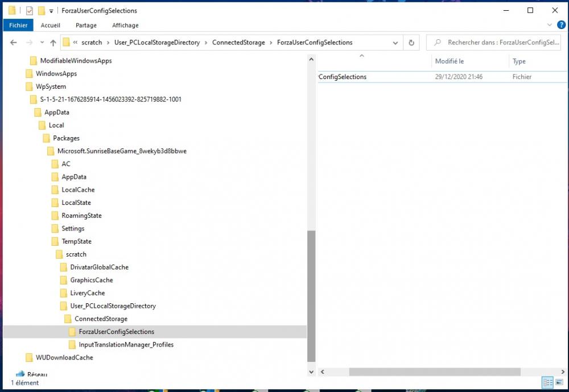Click the New folder quick access icon
This screenshot has width=569, height=392.
click(x=42, y=11)
